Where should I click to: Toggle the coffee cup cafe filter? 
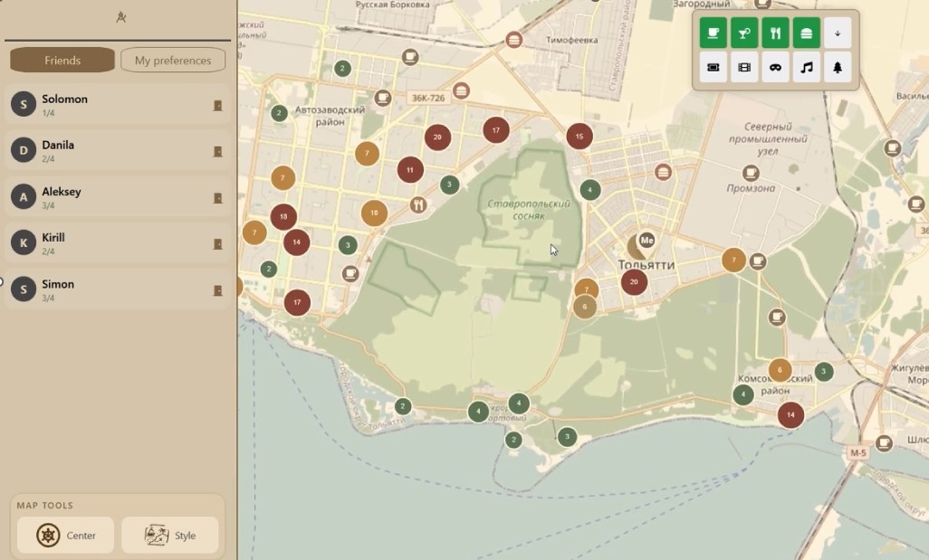click(x=714, y=33)
